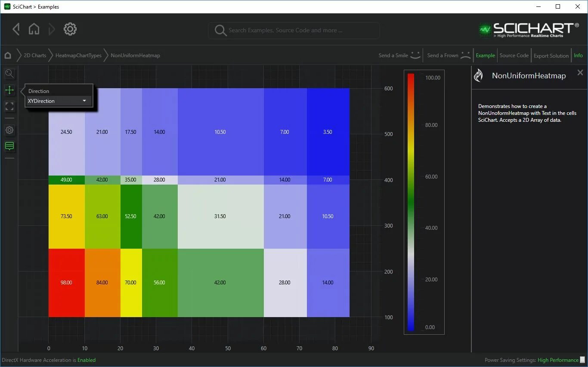Select the zoom magnifier chart tool

coord(9,74)
